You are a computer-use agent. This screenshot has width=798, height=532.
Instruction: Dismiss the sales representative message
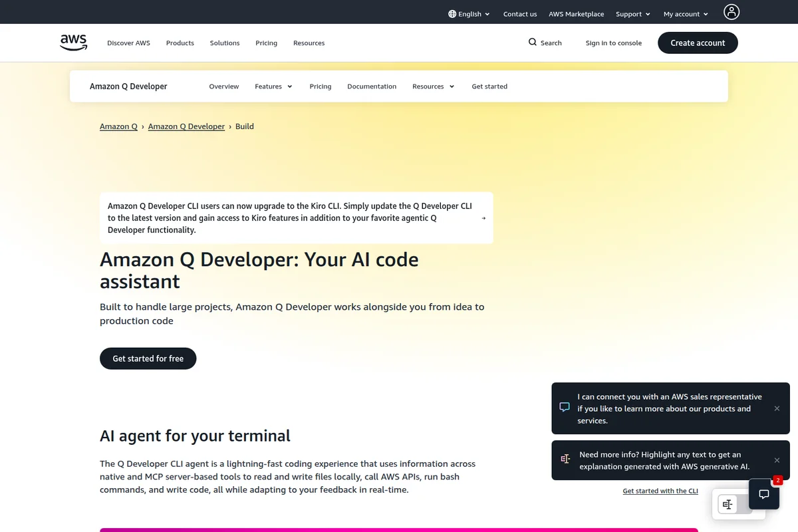777,408
